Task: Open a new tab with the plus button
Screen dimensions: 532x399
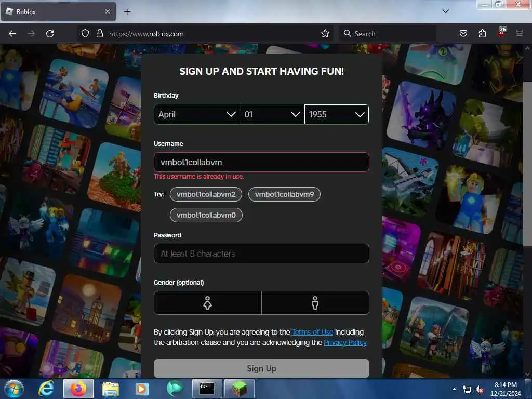Action: click(x=127, y=12)
